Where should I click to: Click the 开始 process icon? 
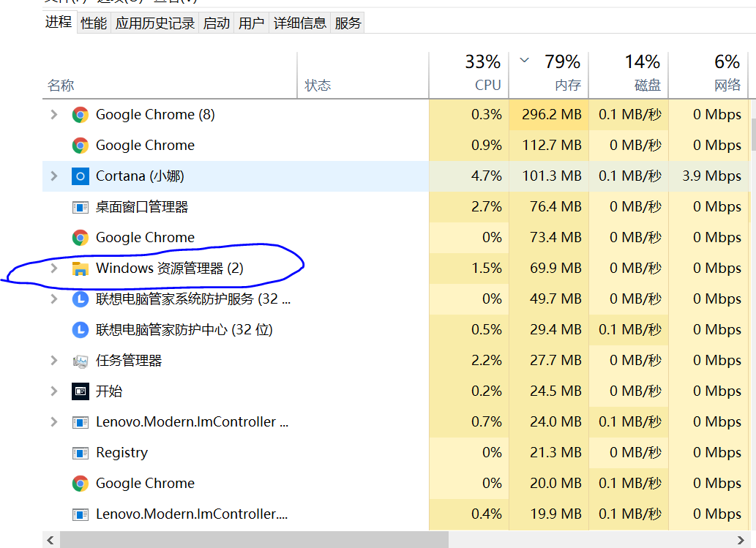click(x=80, y=391)
